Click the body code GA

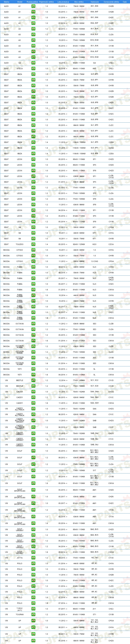pos(94,63)
